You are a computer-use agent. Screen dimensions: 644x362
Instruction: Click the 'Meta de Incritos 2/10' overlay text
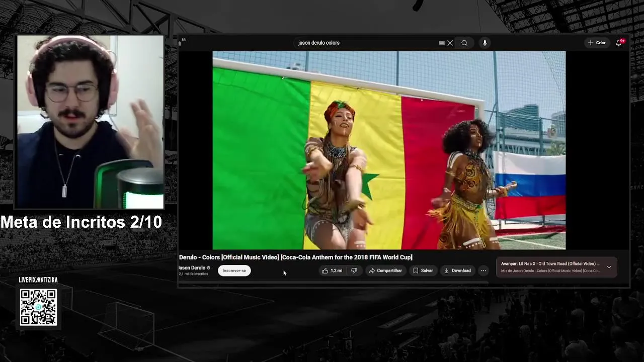pyautogui.click(x=81, y=222)
